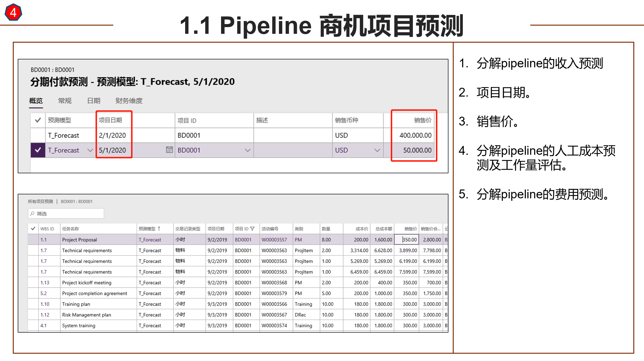Click the sort arrow on 预测模型 column
The height and width of the screenshot is (361, 644).
click(x=159, y=228)
